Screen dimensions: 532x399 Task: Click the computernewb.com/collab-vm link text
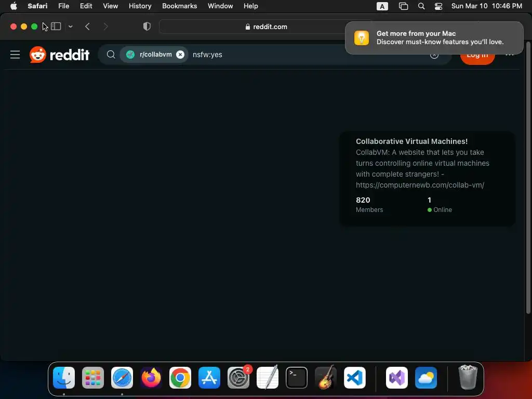click(x=420, y=185)
